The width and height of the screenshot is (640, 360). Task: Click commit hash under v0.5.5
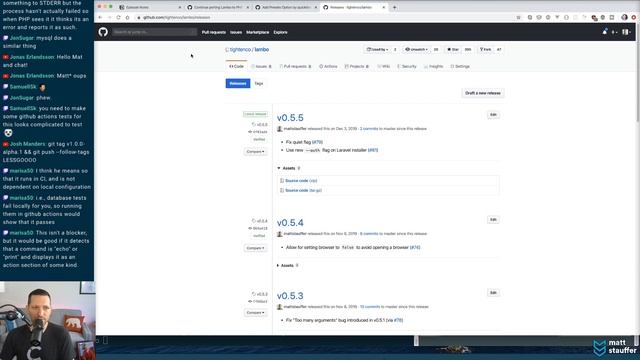(x=258, y=132)
